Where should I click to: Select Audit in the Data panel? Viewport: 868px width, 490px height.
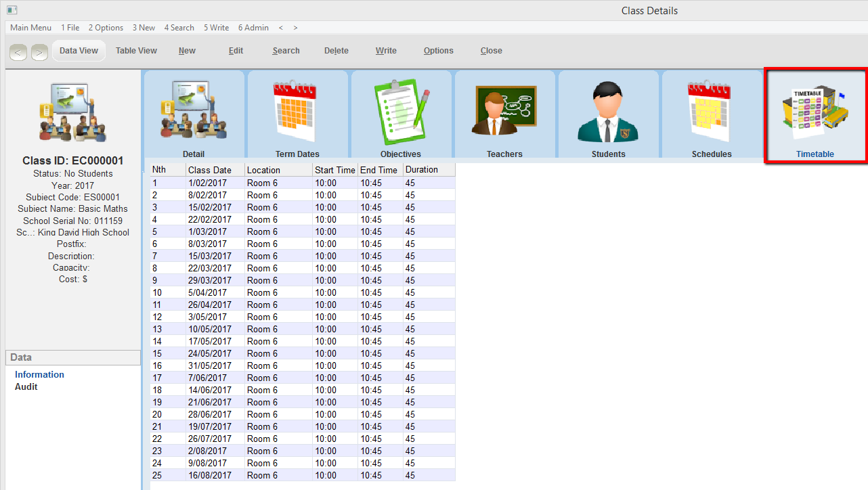[x=26, y=387]
